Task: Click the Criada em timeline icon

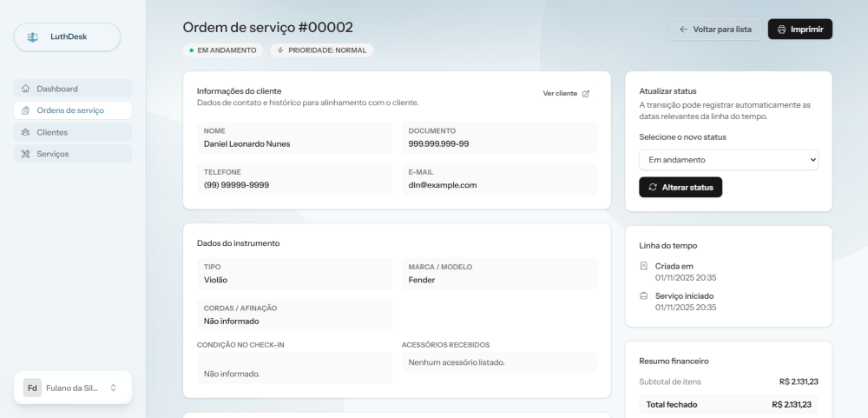Action: (643, 266)
